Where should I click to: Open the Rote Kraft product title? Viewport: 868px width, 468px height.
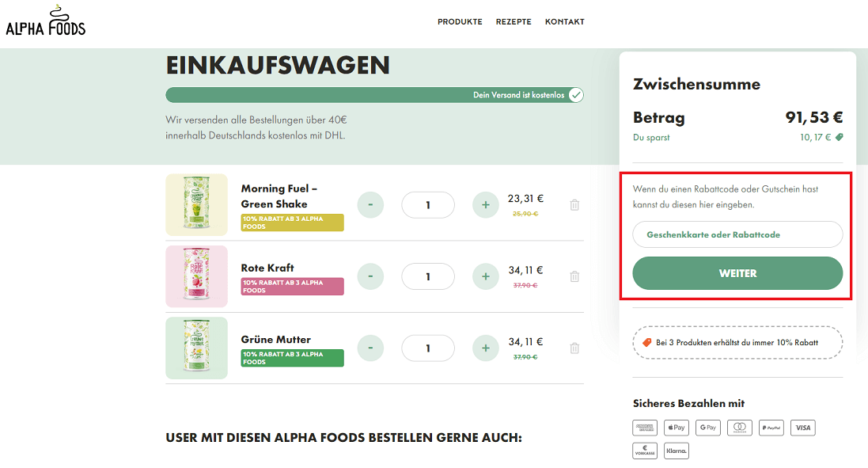tap(267, 268)
